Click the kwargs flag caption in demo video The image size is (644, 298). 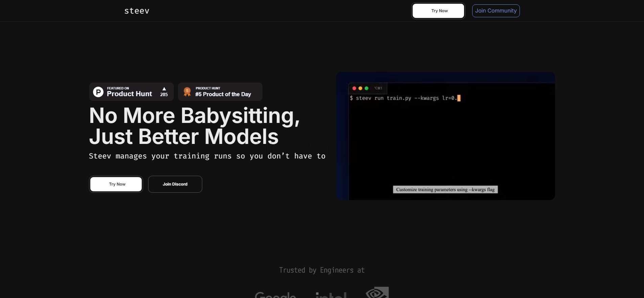point(445,190)
